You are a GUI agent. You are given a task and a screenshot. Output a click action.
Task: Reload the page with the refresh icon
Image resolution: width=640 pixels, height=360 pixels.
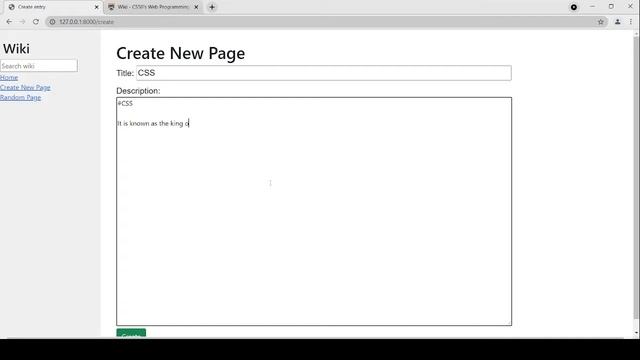[36, 22]
